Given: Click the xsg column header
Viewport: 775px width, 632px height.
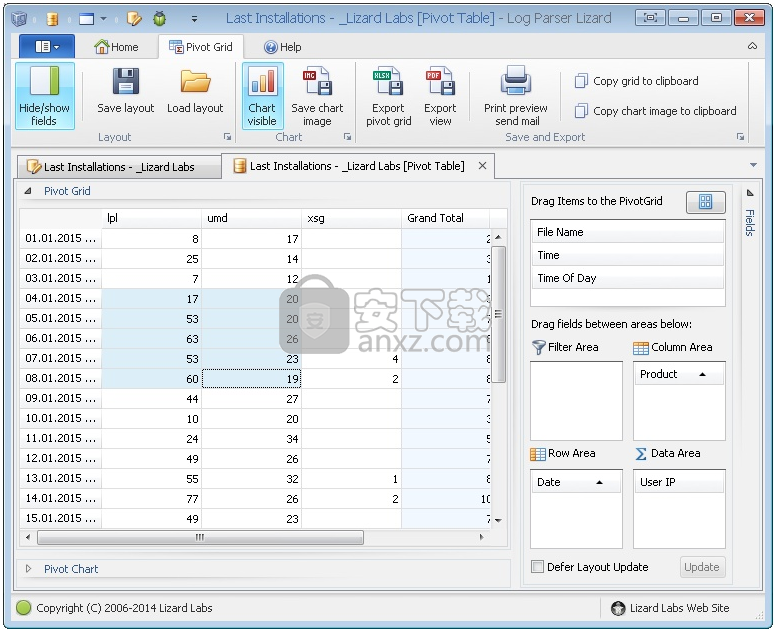Looking at the screenshot, I should click(x=351, y=218).
